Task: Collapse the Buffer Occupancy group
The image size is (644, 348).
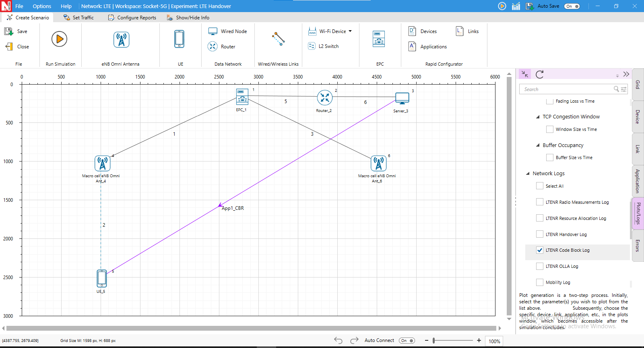Action: pos(538,145)
